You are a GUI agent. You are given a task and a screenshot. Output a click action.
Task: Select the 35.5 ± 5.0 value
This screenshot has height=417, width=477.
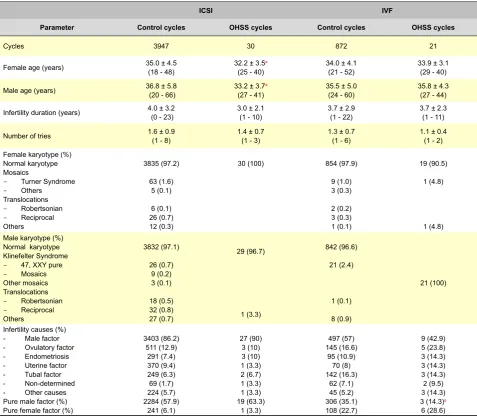tap(341, 86)
